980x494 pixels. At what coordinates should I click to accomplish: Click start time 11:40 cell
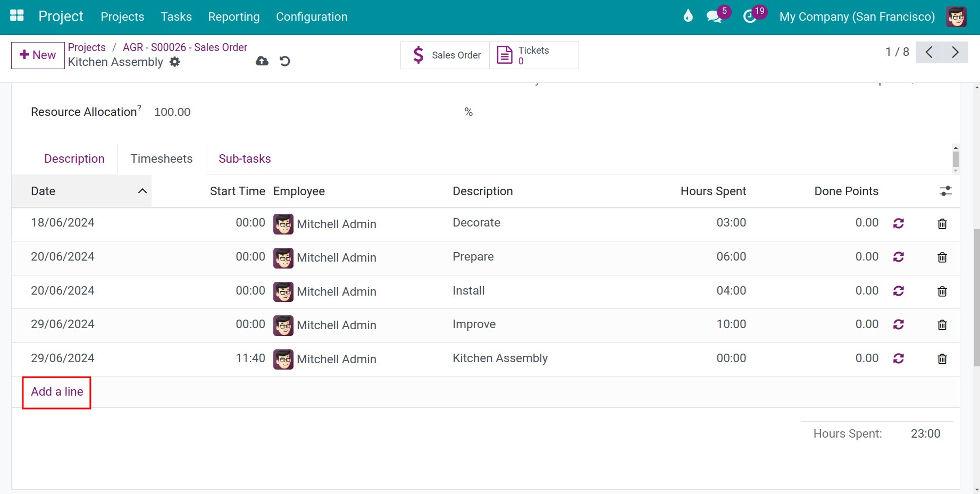point(250,358)
